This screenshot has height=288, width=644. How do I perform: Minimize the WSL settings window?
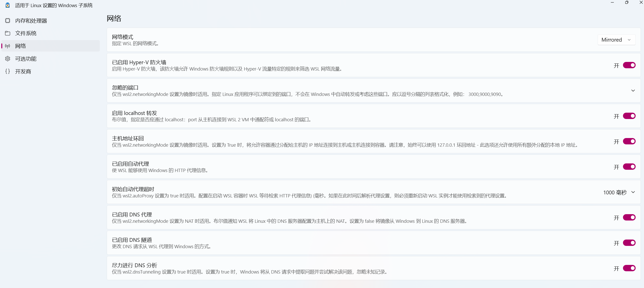point(612,3)
